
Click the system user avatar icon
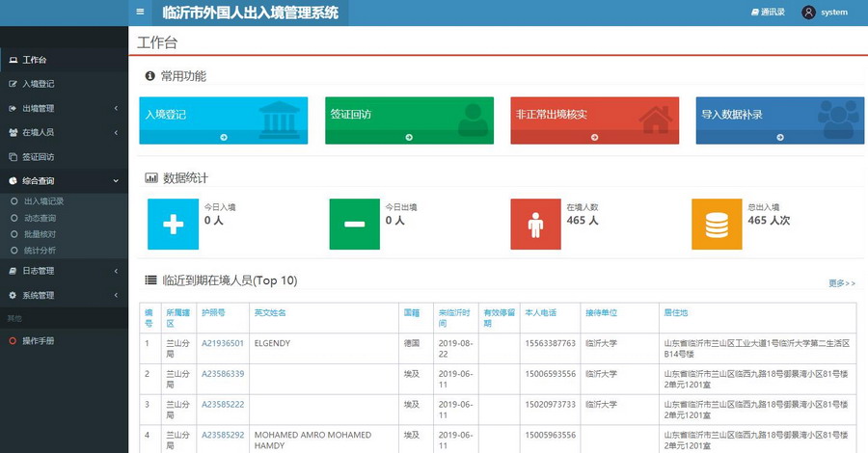click(x=808, y=13)
